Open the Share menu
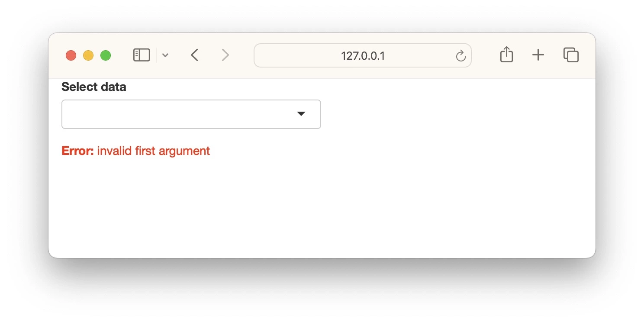644x322 pixels. click(506, 55)
